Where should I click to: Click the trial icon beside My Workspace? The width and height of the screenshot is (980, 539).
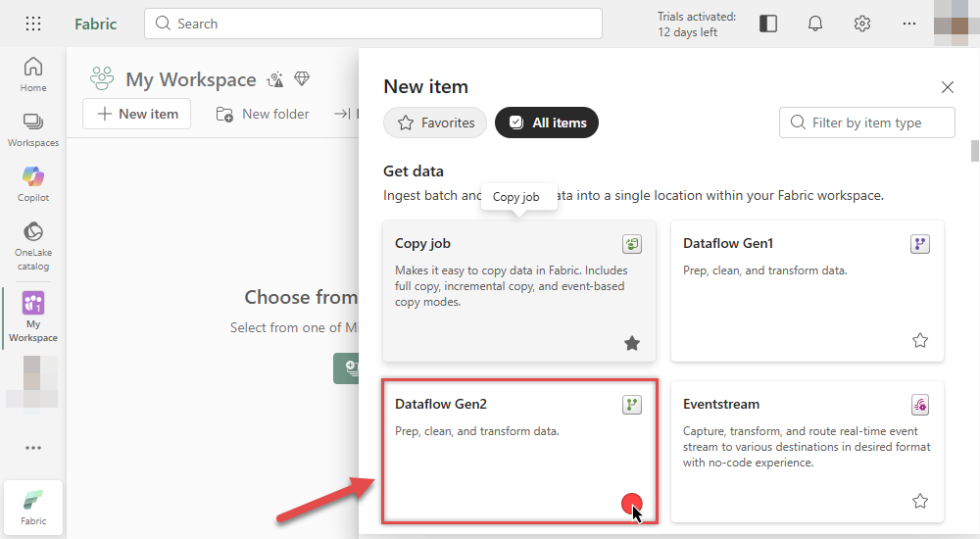pos(275,79)
